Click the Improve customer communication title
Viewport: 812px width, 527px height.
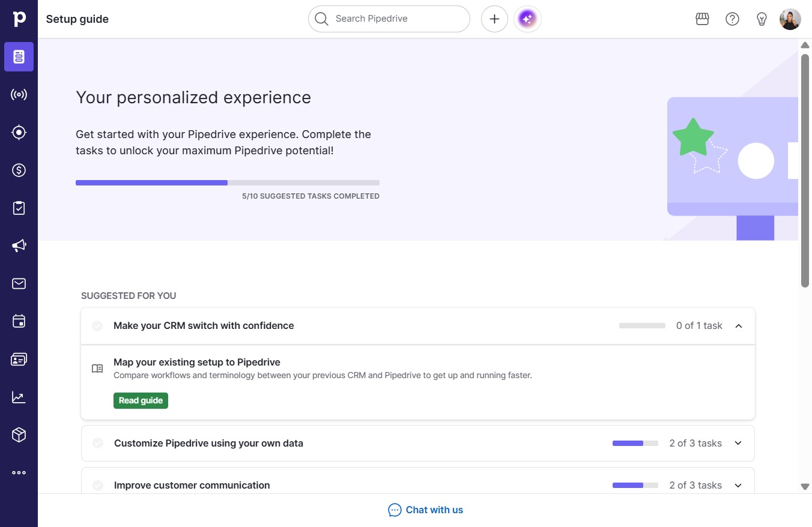(192, 486)
